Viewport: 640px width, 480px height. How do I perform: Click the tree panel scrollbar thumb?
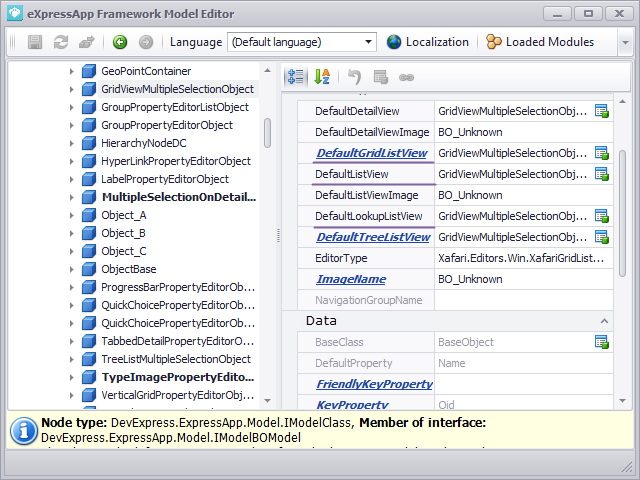(x=267, y=133)
